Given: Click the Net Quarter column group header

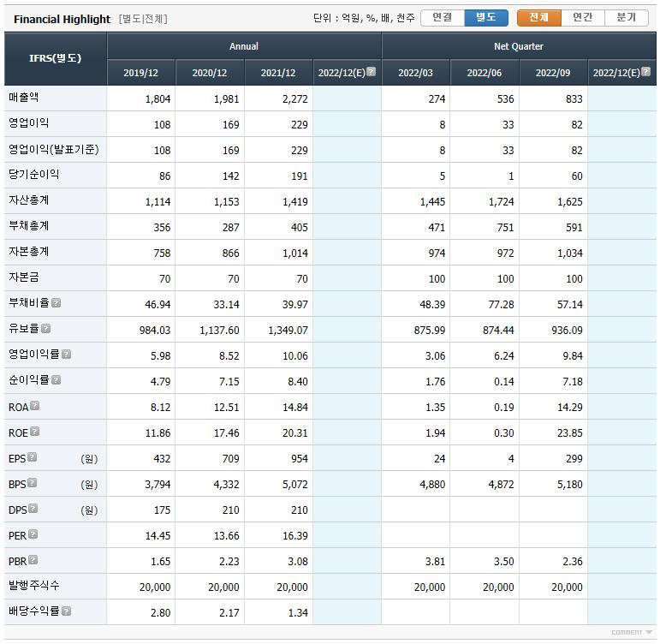Looking at the screenshot, I should [519, 46].
